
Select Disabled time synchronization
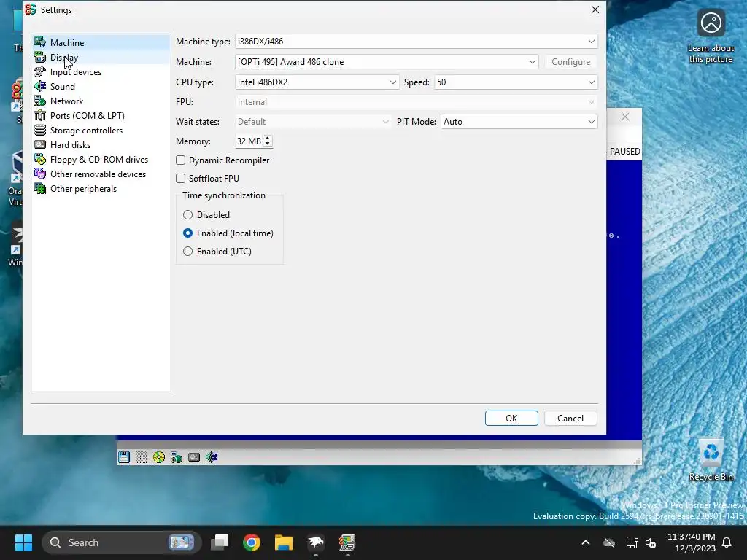pos(187,215)
